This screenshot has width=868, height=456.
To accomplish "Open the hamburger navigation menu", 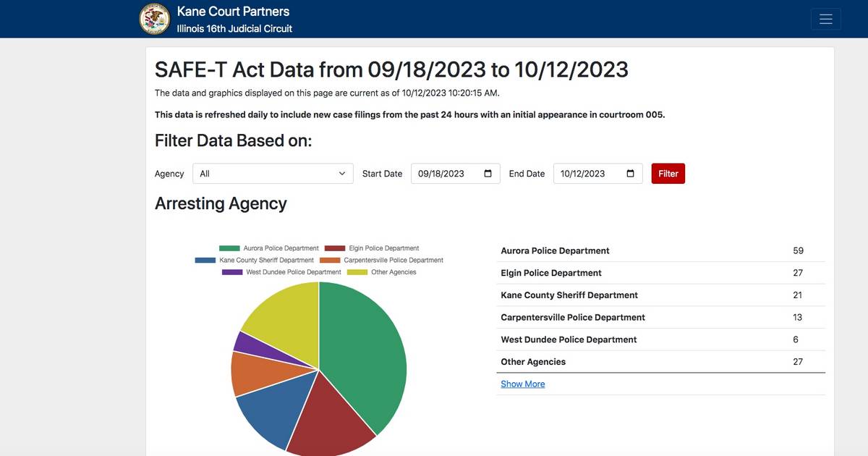I will coord(825,19).
